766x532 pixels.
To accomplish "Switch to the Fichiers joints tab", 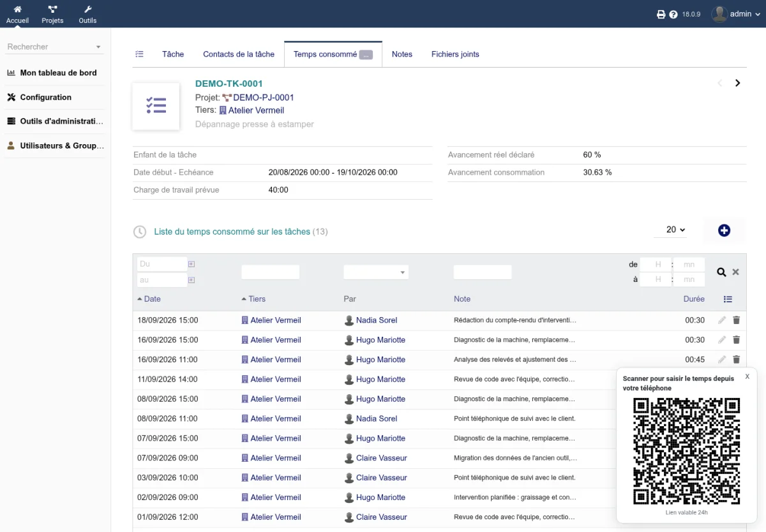I will pos(455,54).
